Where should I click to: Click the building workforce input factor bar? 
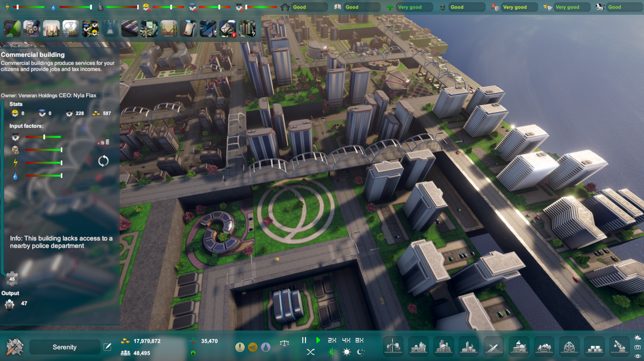click(x=43, y=137)
